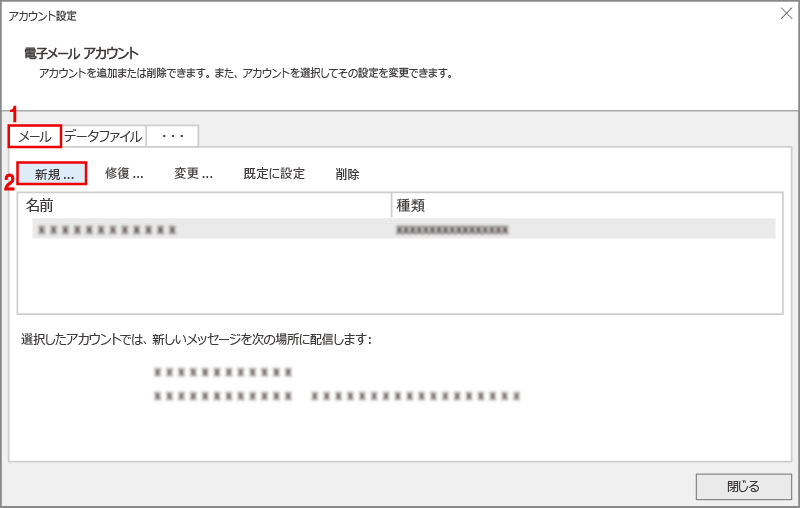Open 変更... to change account settings
The height and width of the screenshot is (508, 800).
[193, 174]
